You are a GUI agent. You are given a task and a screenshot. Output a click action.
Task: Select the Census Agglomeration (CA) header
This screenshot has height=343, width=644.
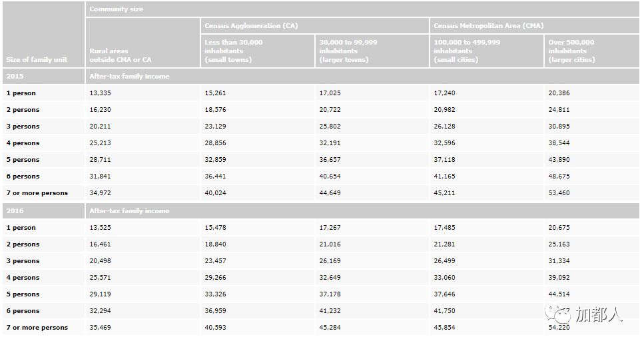[251, 26]
